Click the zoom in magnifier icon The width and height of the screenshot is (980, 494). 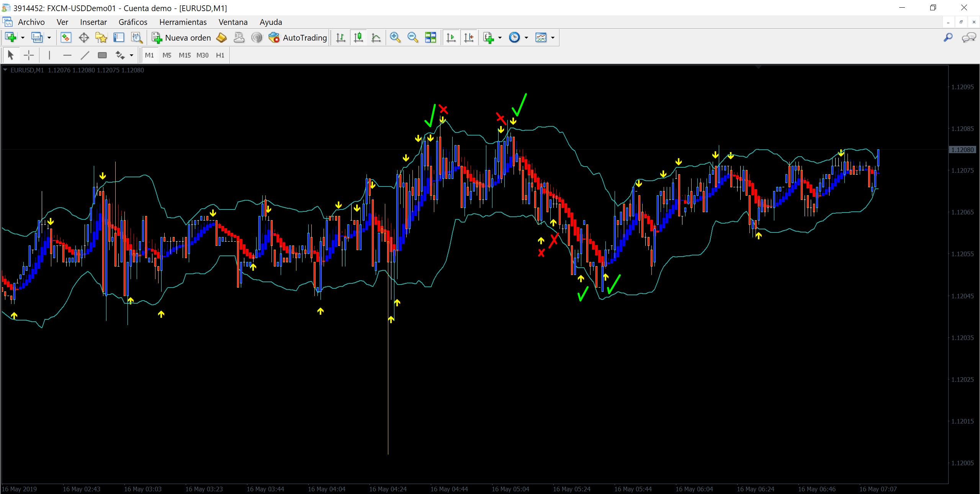pos(395,38)
